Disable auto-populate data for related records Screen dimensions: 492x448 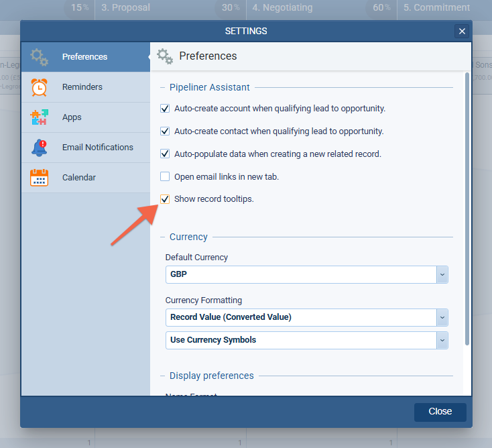(x=165, y=154)
